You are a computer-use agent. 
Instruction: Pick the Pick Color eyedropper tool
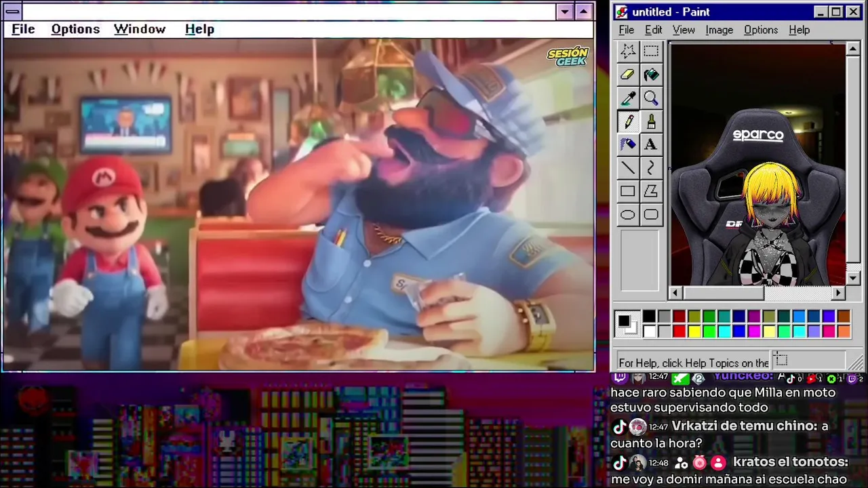click(628, 98)
